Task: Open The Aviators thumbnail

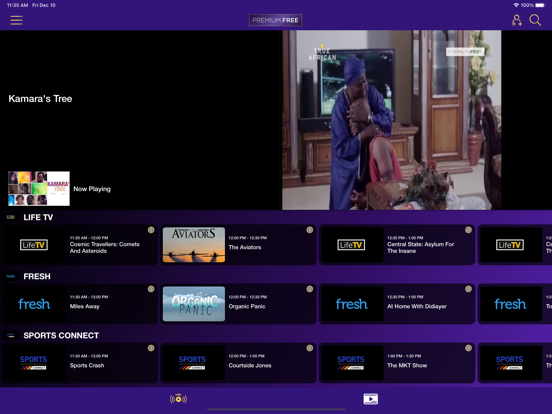Action: click(x=194, y=245)
